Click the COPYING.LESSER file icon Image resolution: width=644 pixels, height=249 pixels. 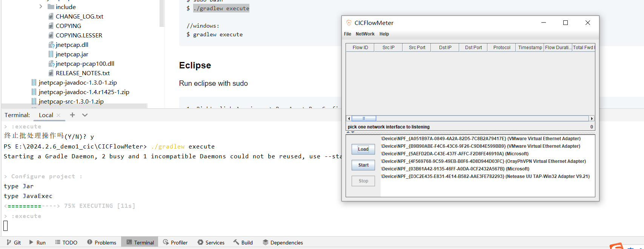coord(51,35)
